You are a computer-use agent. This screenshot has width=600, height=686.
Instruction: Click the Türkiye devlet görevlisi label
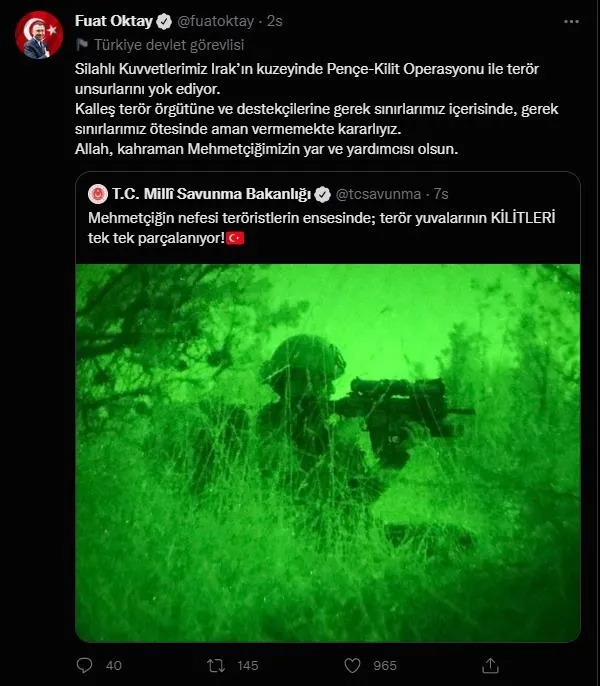169,45
